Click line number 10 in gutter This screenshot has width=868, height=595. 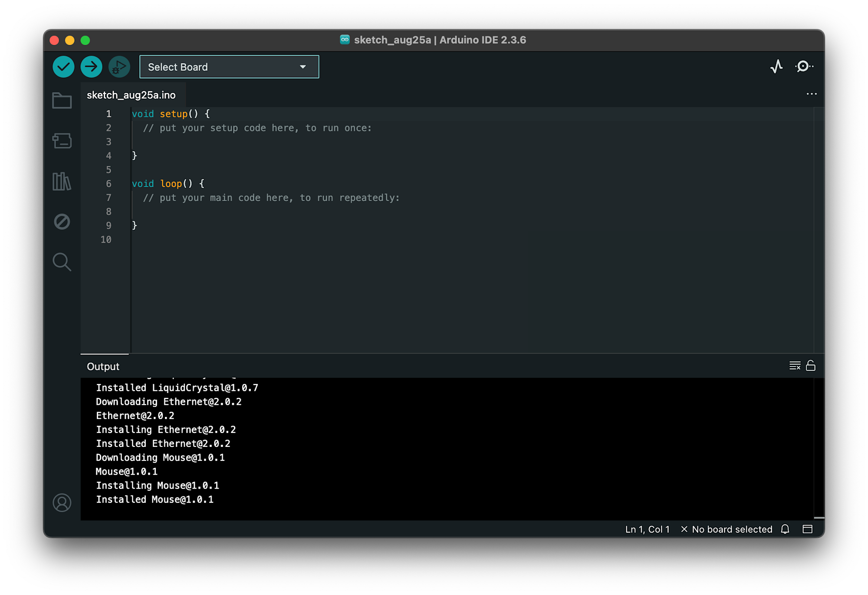click(106, 239)
